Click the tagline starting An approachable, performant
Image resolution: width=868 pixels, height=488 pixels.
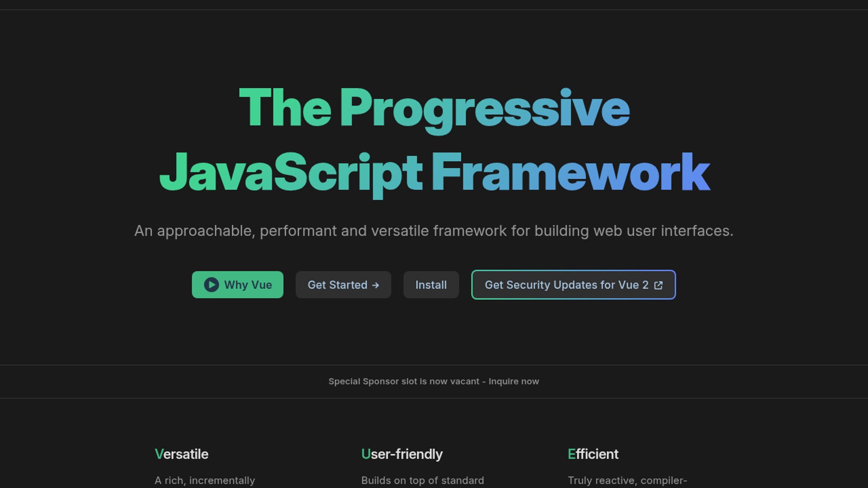pyautogui.click(x=434, y=231)
